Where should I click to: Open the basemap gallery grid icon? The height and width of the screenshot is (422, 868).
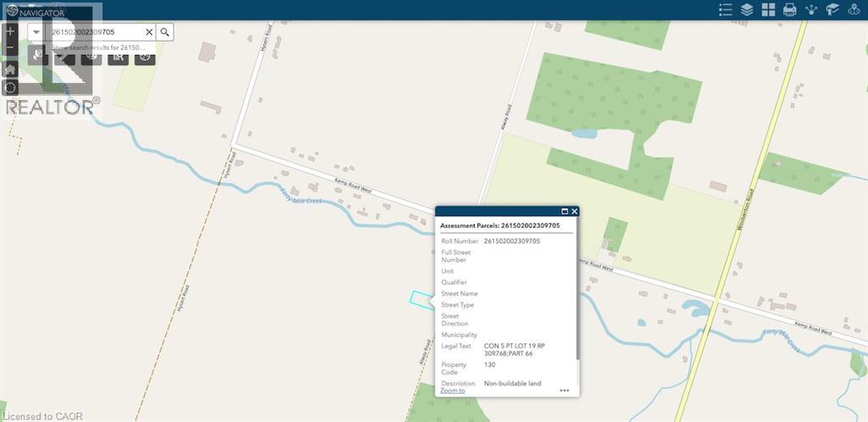click(x=768, y=9)
